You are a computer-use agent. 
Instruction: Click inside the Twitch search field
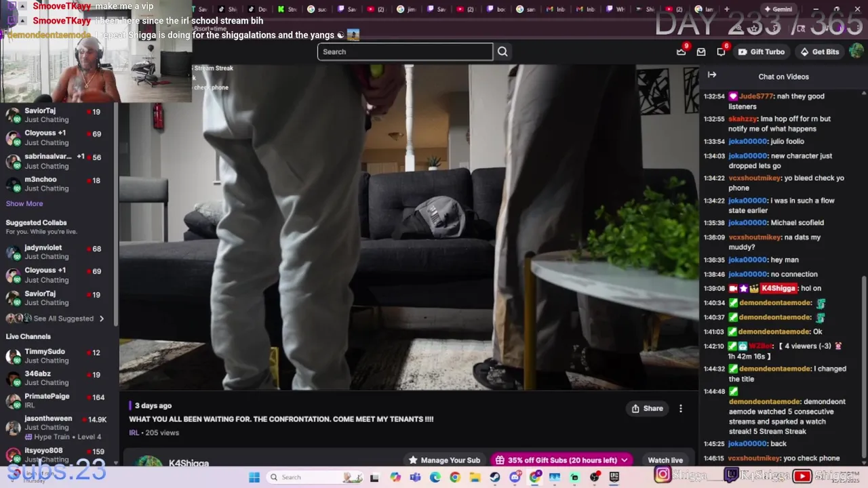click(406, 52)
